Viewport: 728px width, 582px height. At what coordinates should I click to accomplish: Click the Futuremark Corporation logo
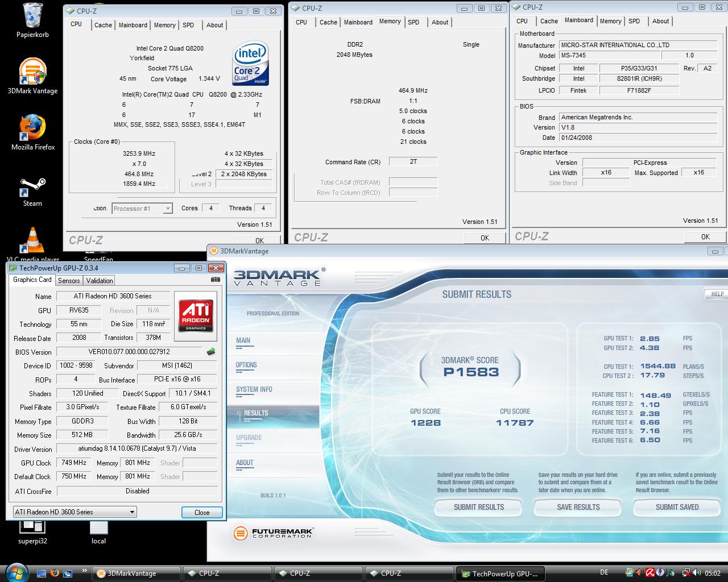pos(274,533)
